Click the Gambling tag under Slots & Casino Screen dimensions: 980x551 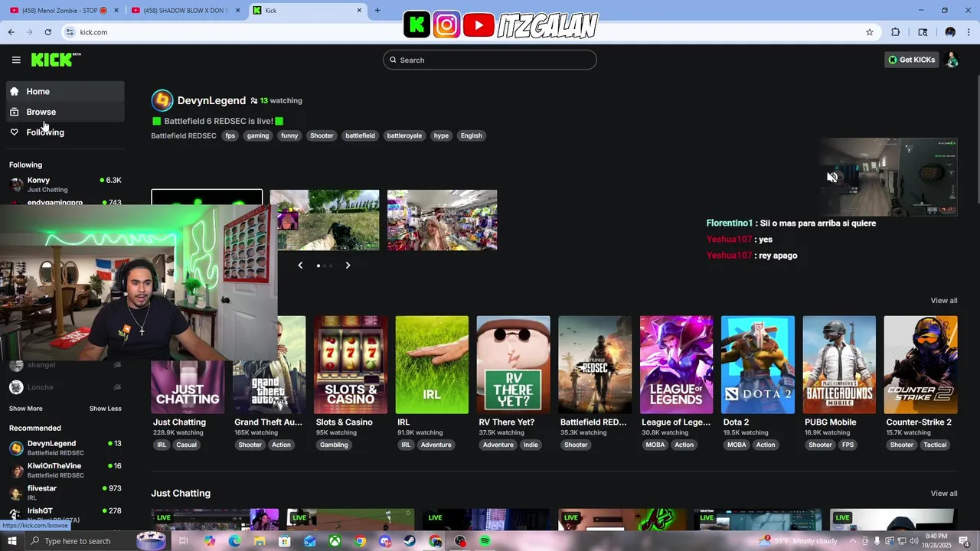pyautogui.click(x=334, y=445)
